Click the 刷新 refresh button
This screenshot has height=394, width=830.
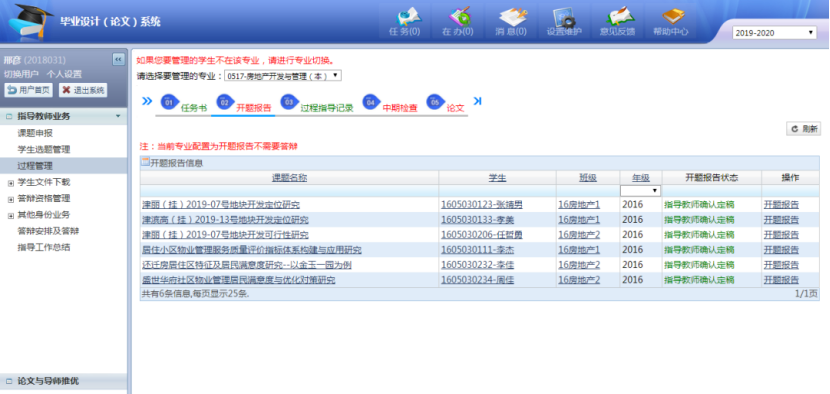pyautogui.click(x=804, y=129)
